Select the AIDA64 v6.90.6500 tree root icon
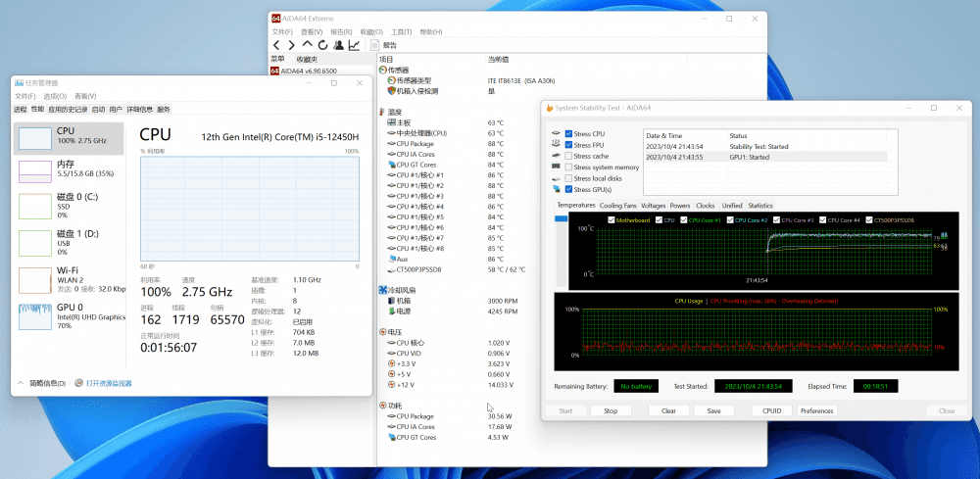This screenshot has height=479, width=980. tap(276, 72)
